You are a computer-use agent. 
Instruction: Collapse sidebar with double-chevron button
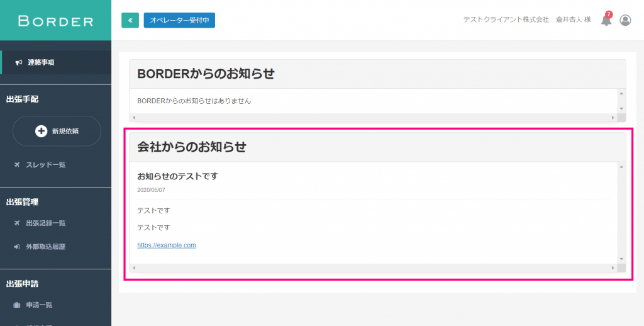(130, 20)
